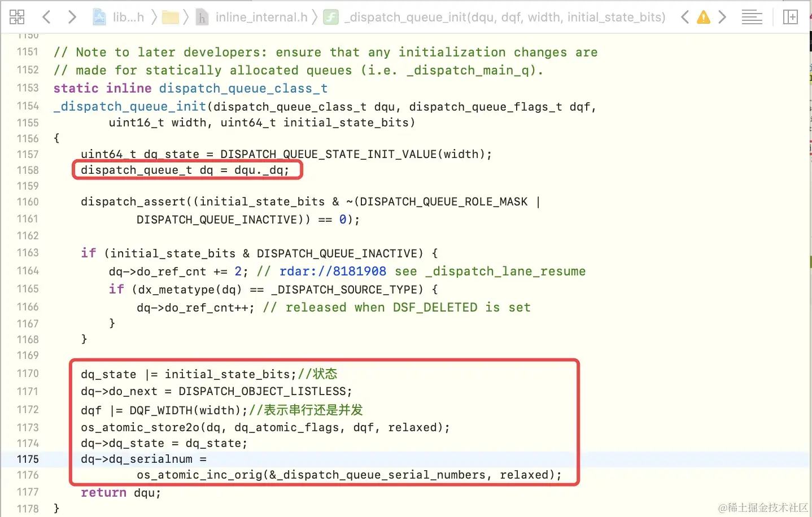Click the _dispatch_queue_init function name
Viewport: 812px width, 517px height.
pyautogui.click(x=130, y=107)
